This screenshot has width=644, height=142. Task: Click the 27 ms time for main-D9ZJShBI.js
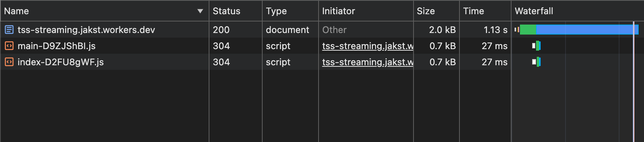(494, 46)
